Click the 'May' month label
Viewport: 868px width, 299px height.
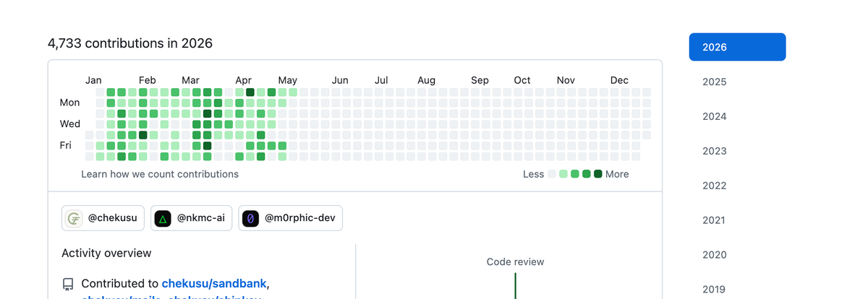pyautogui.click(x=288, y=80)
